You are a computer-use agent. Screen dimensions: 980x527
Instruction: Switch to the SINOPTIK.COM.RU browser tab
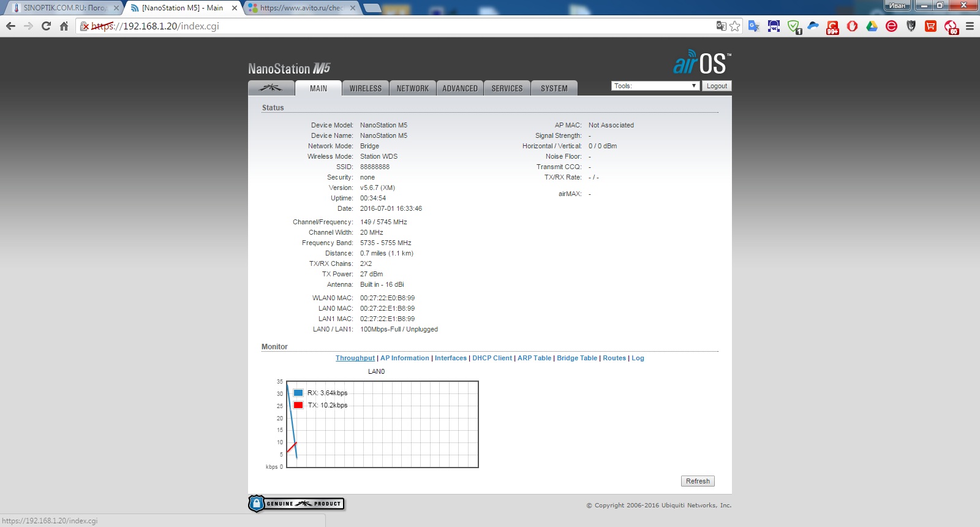[x=64, y=8]
